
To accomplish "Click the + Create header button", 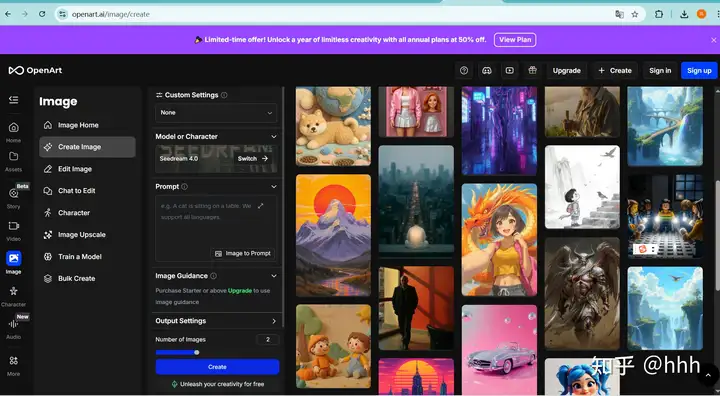I will point(615,70).
